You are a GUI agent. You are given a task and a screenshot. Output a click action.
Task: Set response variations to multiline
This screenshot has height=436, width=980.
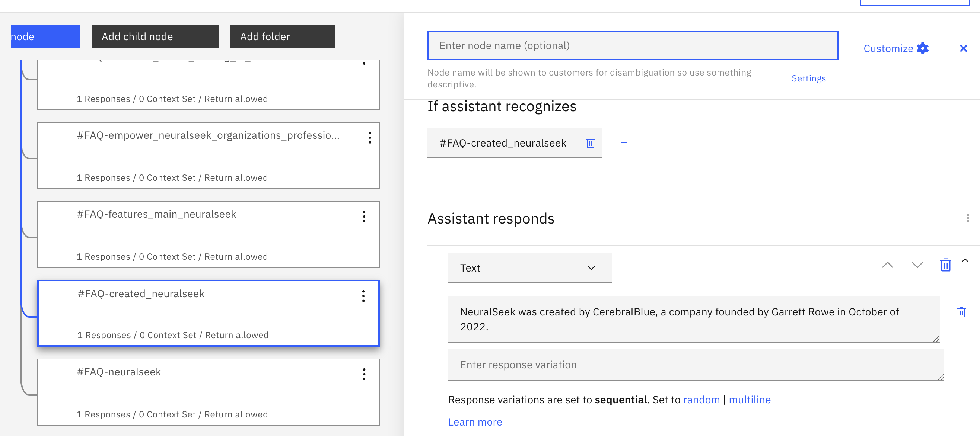click(x=750, y=400)
